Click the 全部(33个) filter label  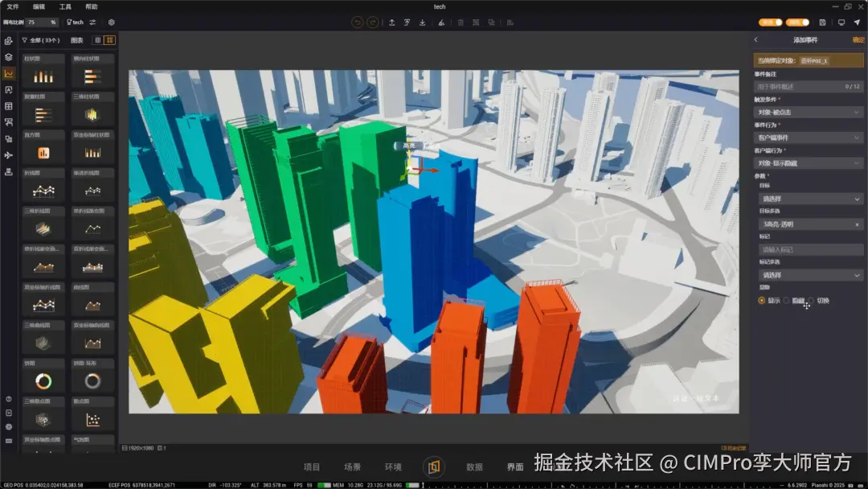44,39
